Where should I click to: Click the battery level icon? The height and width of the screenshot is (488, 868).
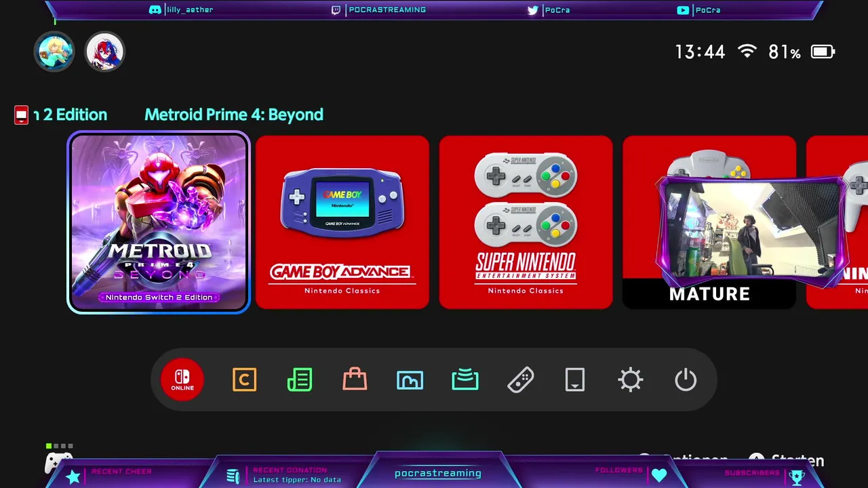[823, 52]
